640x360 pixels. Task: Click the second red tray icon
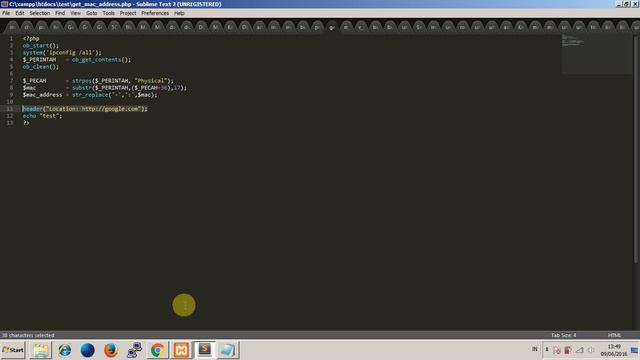tap(568, 350)
